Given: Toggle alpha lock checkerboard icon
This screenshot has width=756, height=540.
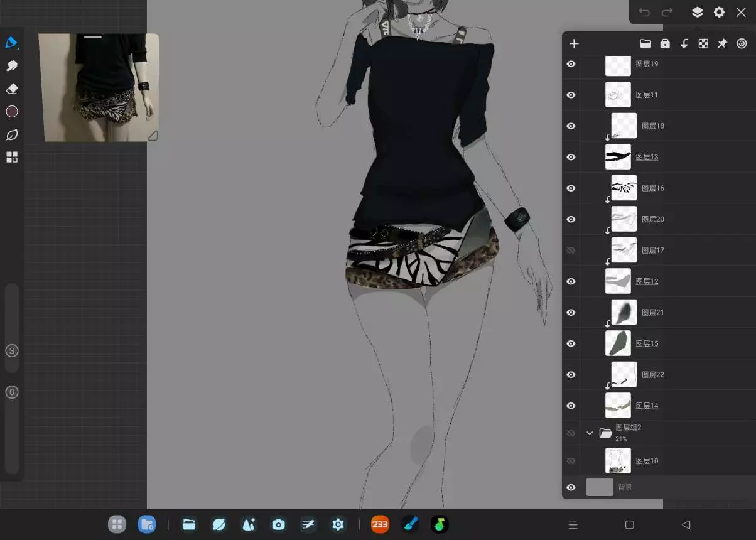Looking at the screenshot, I should [x=704, y=43].
